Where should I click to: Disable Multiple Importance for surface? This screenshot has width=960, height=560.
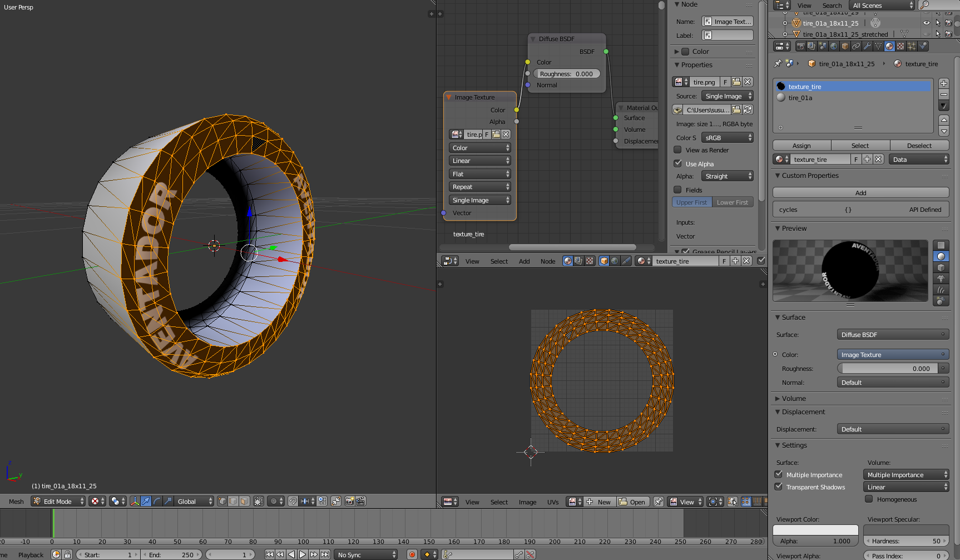click(779, 474)
